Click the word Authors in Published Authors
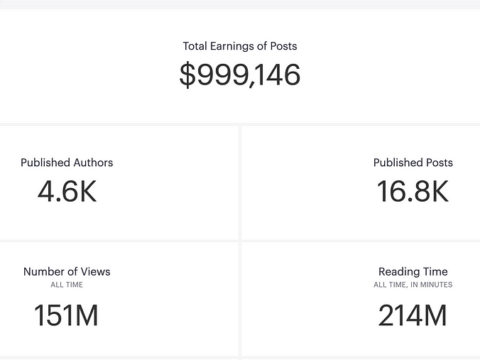Viewport: 480px width, 360px height. click(x=93, y=162)
